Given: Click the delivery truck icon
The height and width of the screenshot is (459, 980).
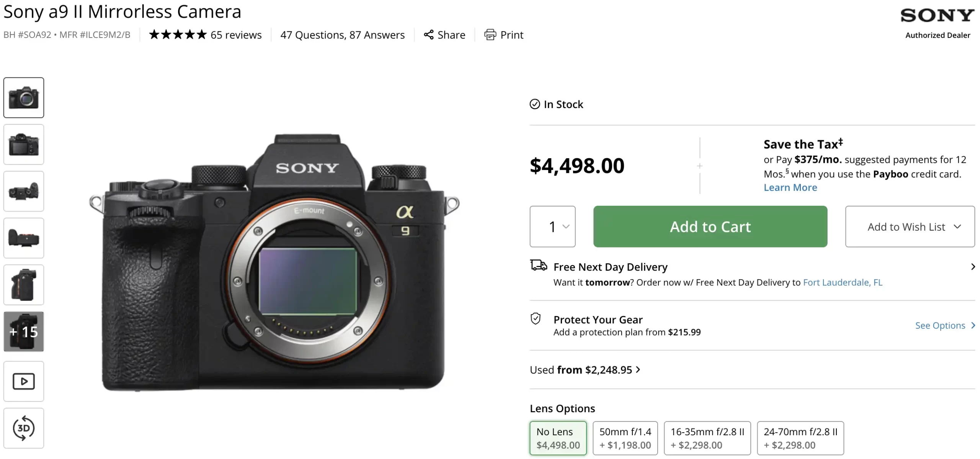Looking at the screenshot, I should (538, 265).
